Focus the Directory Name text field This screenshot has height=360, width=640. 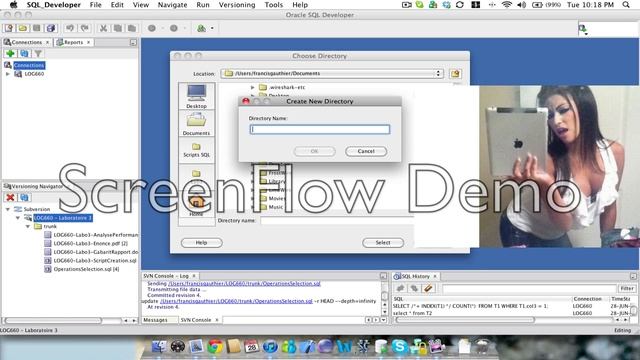[320, 129]
